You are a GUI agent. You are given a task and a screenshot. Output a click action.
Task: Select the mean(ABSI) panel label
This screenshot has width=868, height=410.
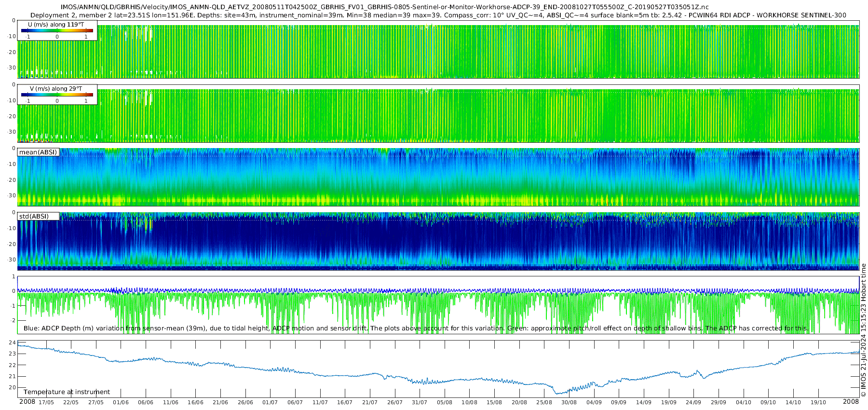(x=38, y=152)
